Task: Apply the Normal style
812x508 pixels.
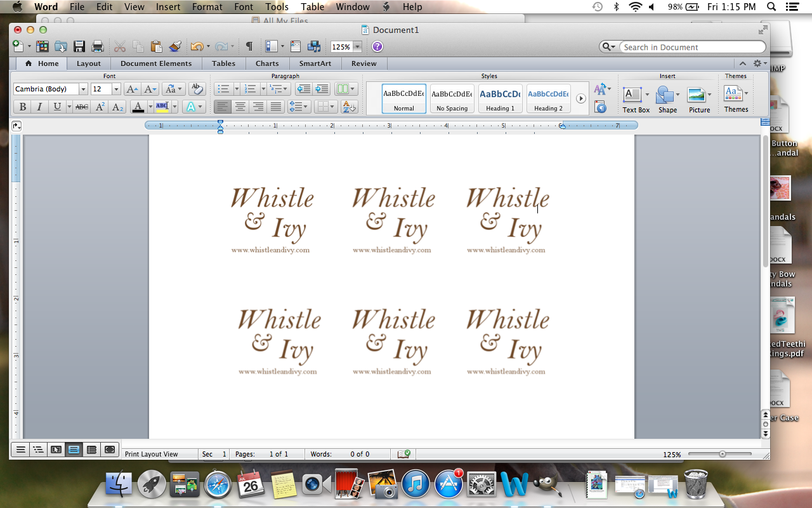Action: point(404,98)
